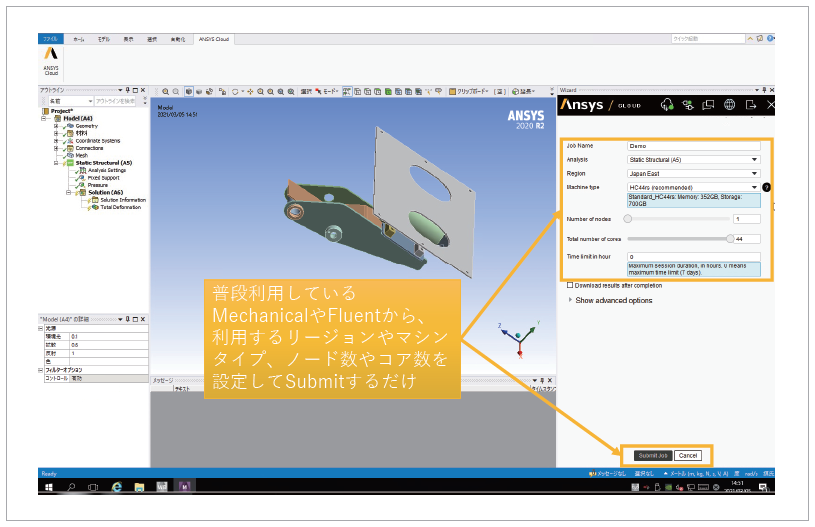Viewport: 815px width, 527px height.
Task: Click the cloud status icon in Ansys Cloud header
Action: (667, 105)
